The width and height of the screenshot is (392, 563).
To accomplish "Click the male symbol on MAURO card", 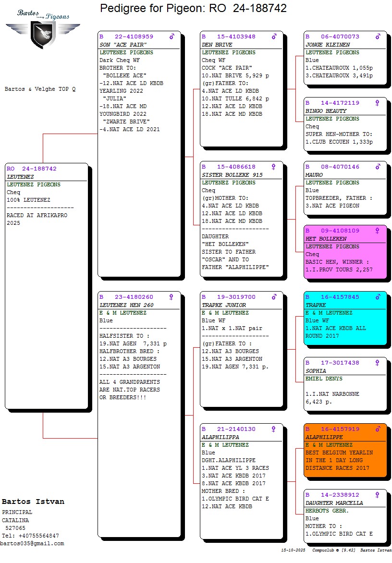I will tap(378, 167).
